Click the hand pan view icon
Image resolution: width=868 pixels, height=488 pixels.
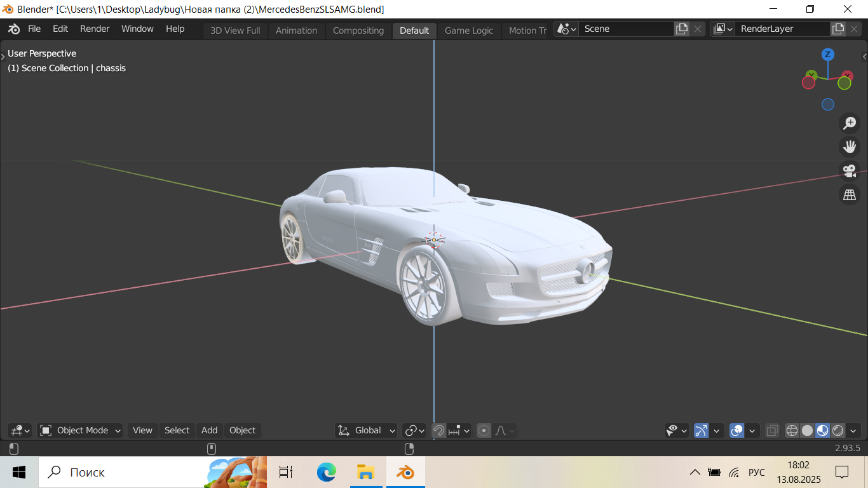[850, 147]
